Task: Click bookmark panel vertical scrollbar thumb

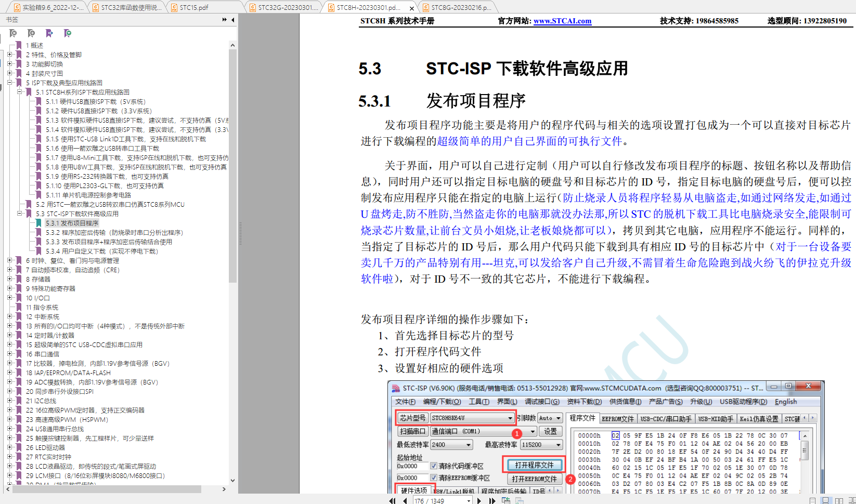Action: point(232,166)
